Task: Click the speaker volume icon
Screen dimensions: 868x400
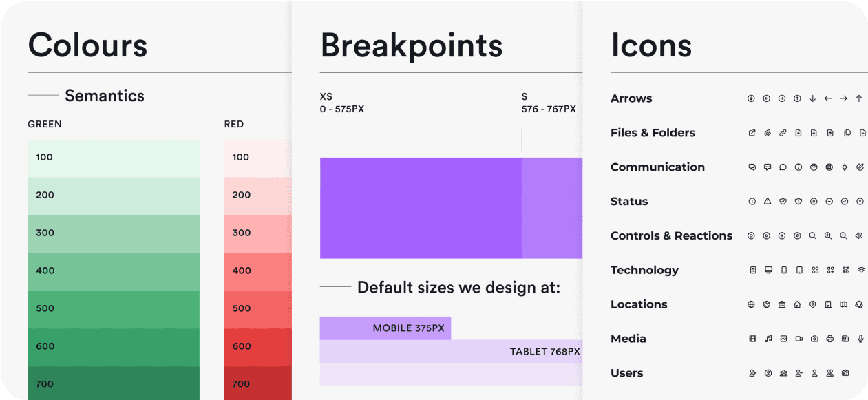Action: (860, 235)
